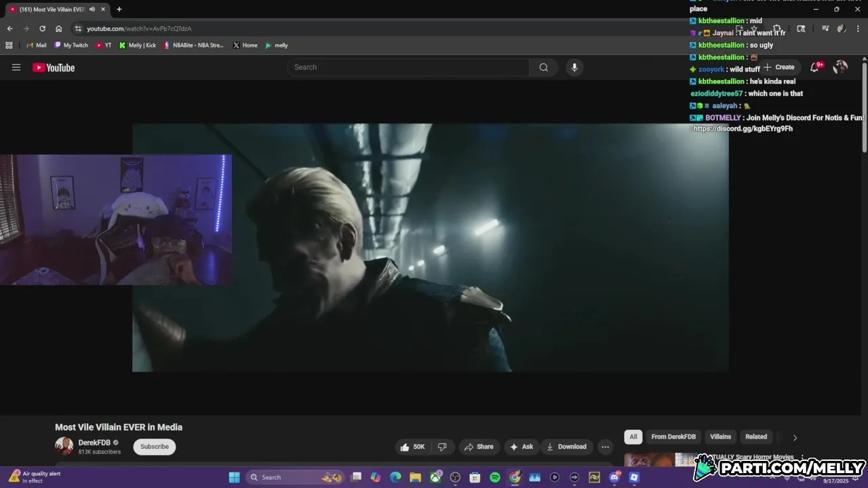The height and width of the screenshot is (488, 868).
Task: Open Roblox from the taskbar
Action: tap(634, 477)
